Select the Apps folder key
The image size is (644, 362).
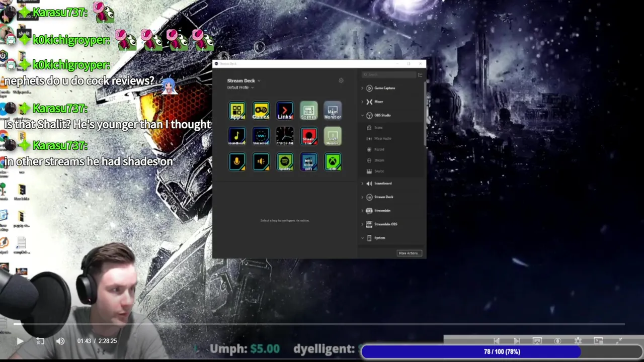pos(237,111)
